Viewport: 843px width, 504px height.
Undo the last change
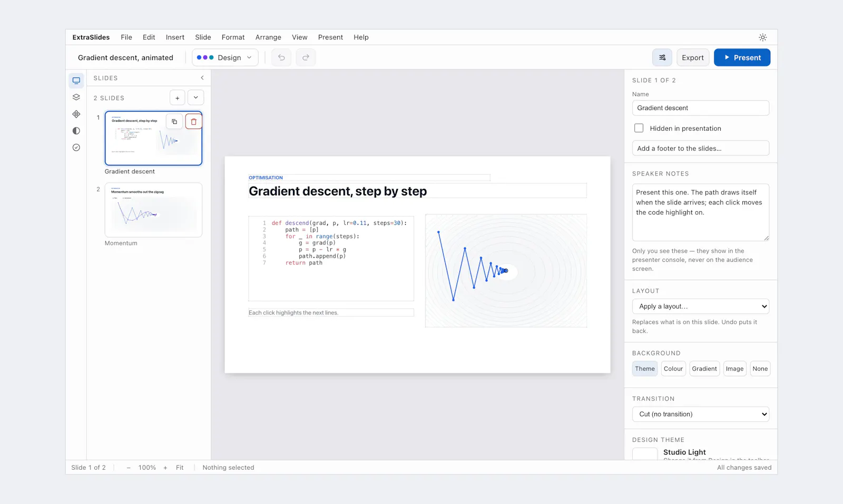pyautogui.click(x=281, y=57)
